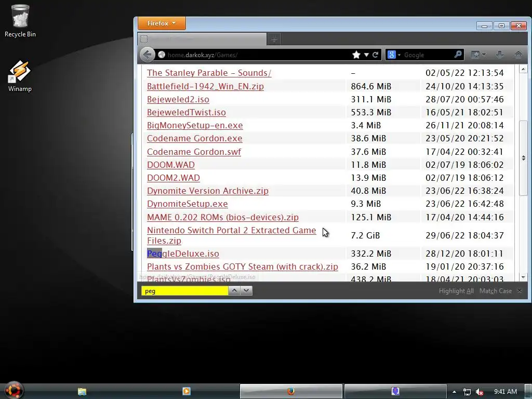The height and width of the screenshot is (399, 532).
Task: Reload the page with the refresh icon
Action: click(x=375, y=55)
